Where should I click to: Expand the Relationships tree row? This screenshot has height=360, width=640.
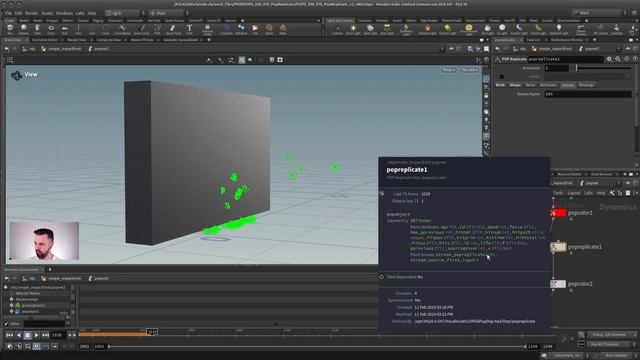[11, 299]
